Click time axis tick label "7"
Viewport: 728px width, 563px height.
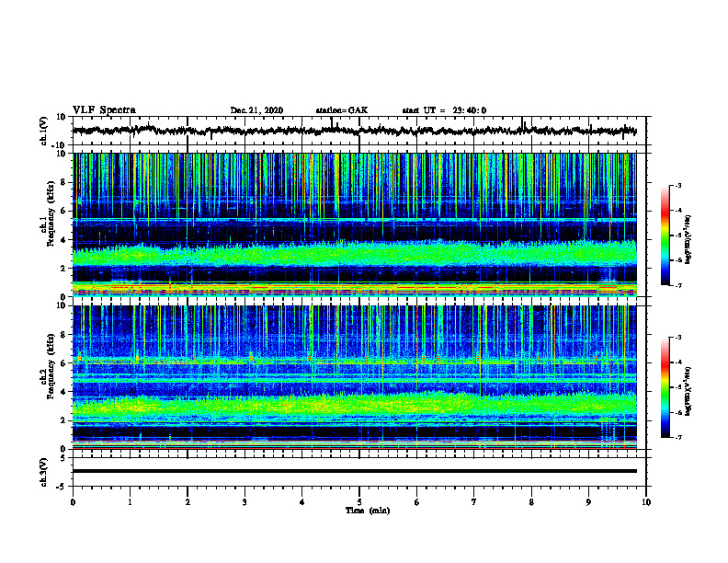click(474, 502)
